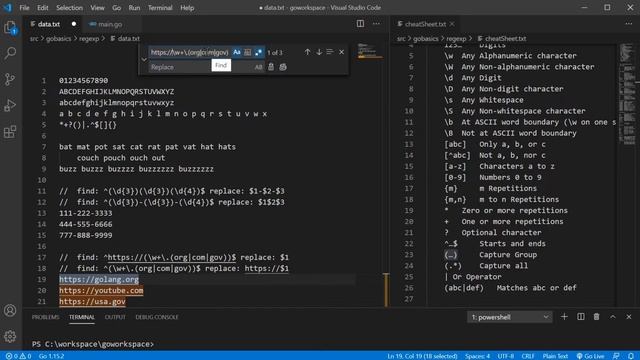Toggle Find in Selection

(x=330, y=52)
